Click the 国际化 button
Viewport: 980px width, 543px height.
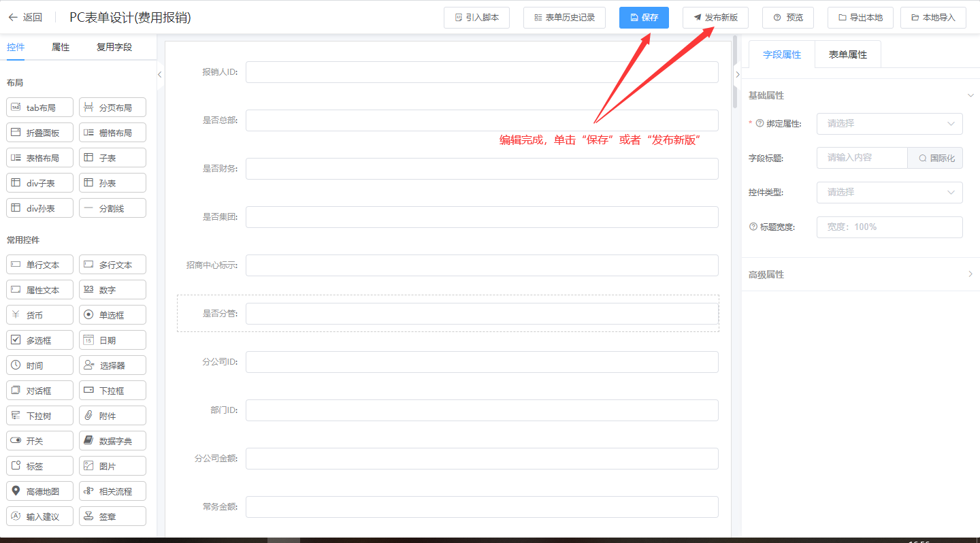tap(935, 158)
